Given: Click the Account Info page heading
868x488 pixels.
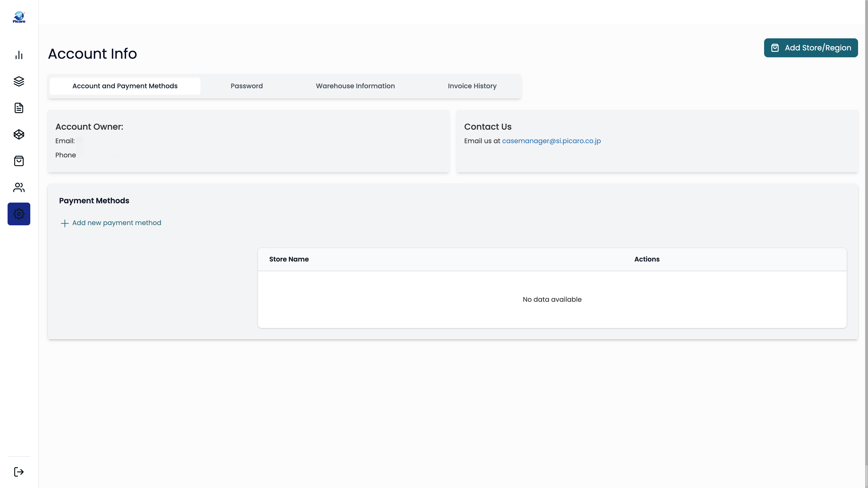Looking at the screenshot, I should pyautogui.click(x=92, y=53).
